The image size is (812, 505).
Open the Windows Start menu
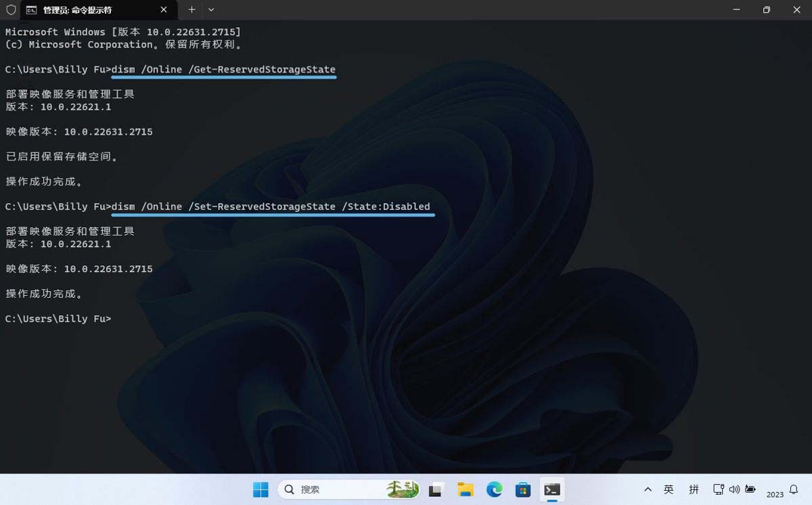point(261,489)
